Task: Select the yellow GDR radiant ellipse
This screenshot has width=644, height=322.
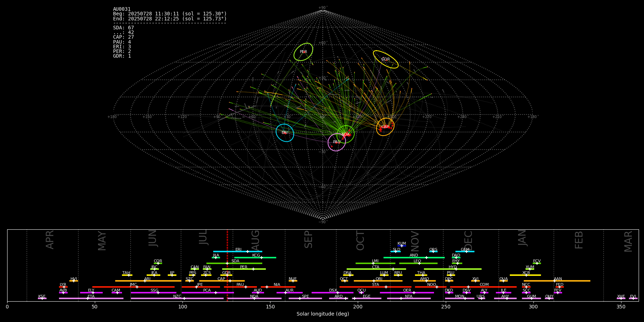Action: (x=386, y=59)
